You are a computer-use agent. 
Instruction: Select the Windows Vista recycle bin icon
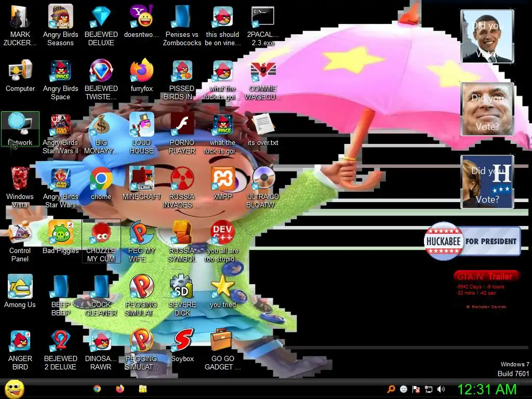pyautogui.click(x=20, y=187)
